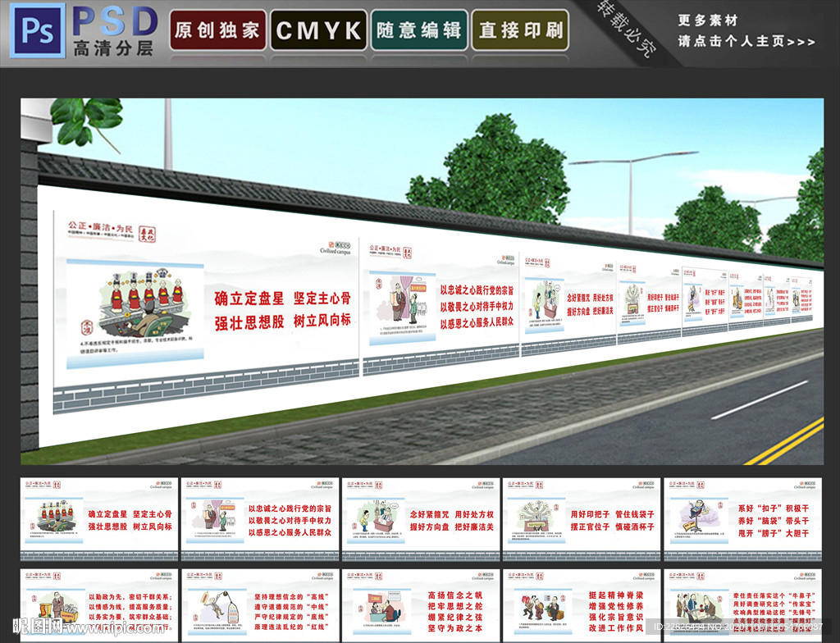Open thumbnail 确立定盘星 坚定主心骨 in the bottom grid
Screen dimensions: 840x643
[x=99, y=518]
